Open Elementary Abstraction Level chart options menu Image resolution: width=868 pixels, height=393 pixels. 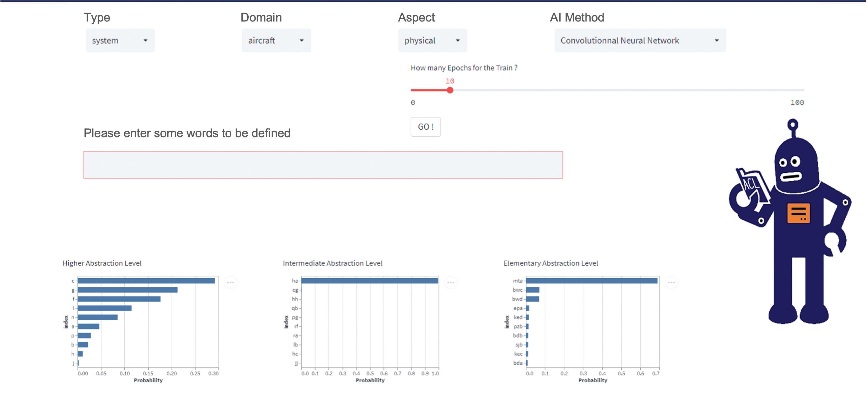(x=671, y=283)
